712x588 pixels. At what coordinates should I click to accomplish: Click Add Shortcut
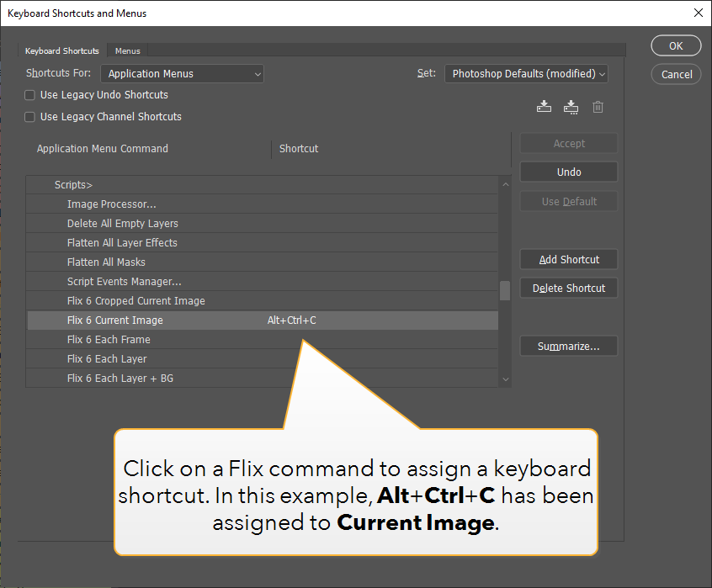click(x=569, y=259)
